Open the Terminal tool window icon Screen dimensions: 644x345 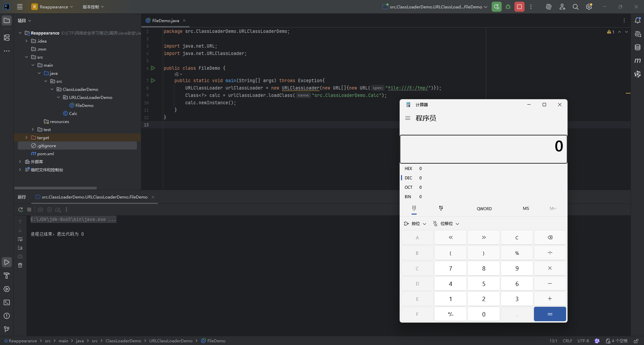point(7,302)
